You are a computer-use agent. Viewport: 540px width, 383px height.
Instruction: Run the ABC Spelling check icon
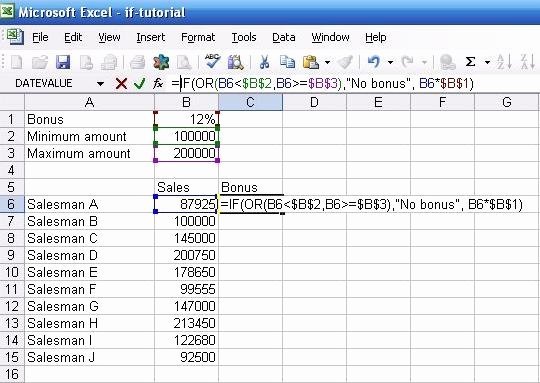tap(212, 62)
